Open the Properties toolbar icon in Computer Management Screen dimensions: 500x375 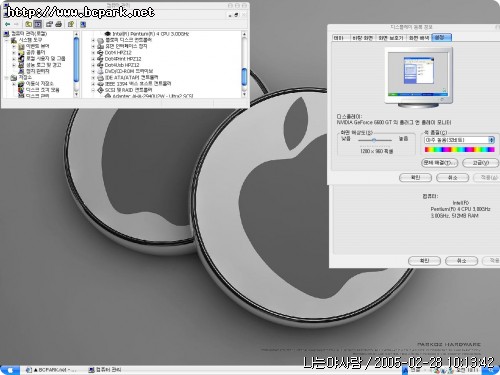[49, 24]
